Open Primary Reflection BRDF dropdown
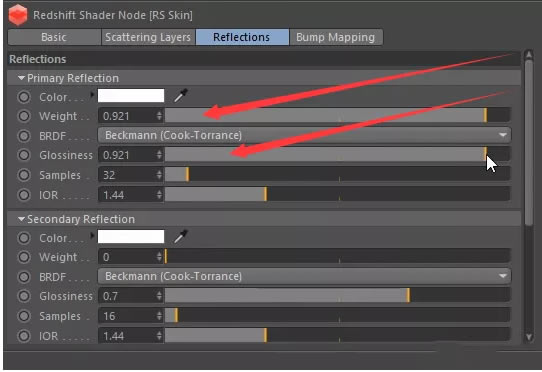The image size is (542, 372). tap(304, 135)
